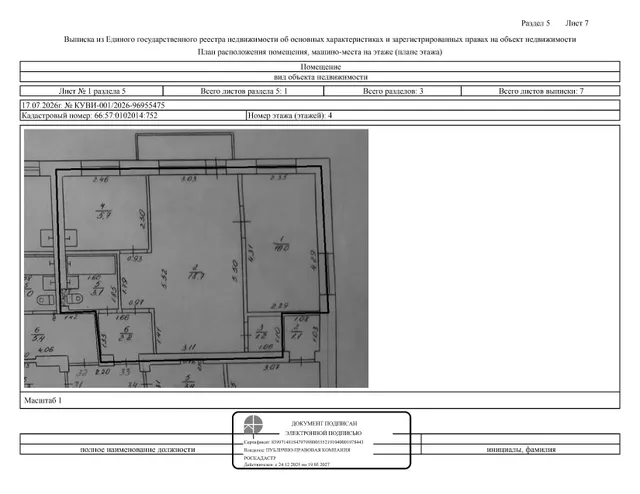The height and width of the screenshot is (494, 640).
Task: Click the "вид объекта недвижимости" cell
Action: (x=320, y=77)
